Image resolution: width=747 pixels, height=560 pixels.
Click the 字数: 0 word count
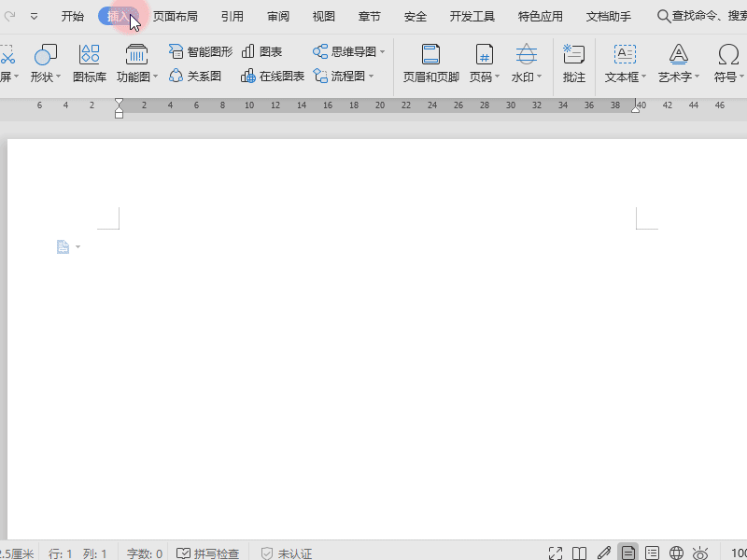[145, 553]
